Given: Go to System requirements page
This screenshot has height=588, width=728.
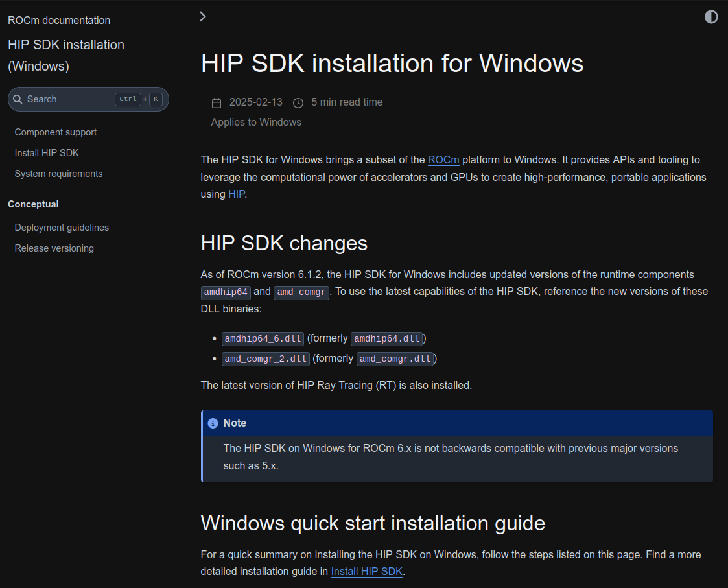Looking at the screenshot, I should [x=58, y=174].
